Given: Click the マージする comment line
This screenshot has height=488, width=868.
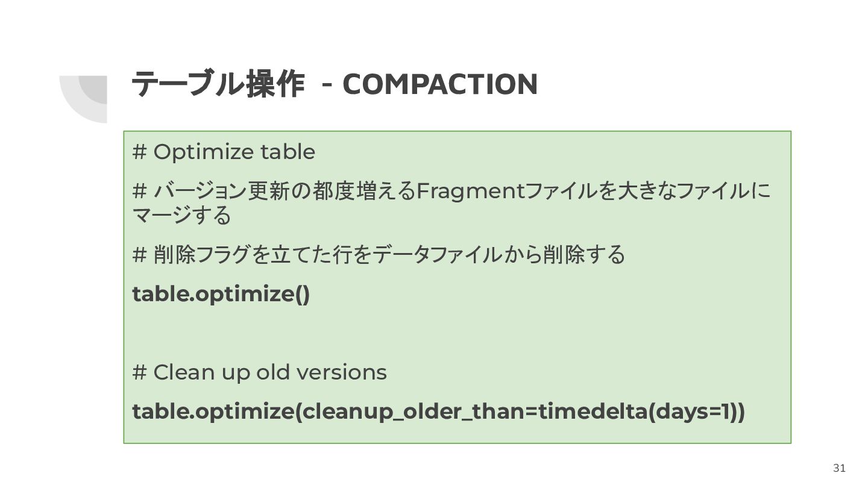Looking at the screenshot, I should tap(181, 215).
